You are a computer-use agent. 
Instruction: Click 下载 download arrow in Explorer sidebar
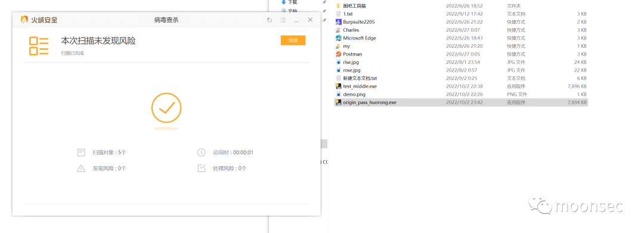(x=283, y=2)
